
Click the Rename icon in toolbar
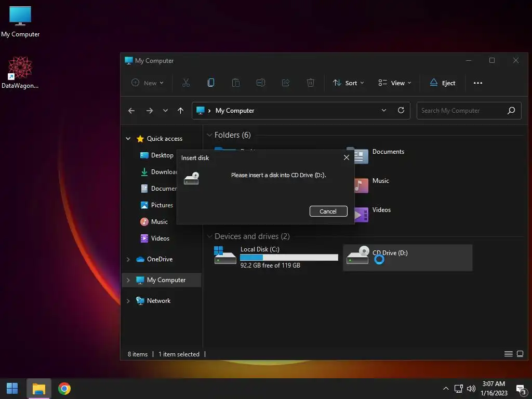261,83
